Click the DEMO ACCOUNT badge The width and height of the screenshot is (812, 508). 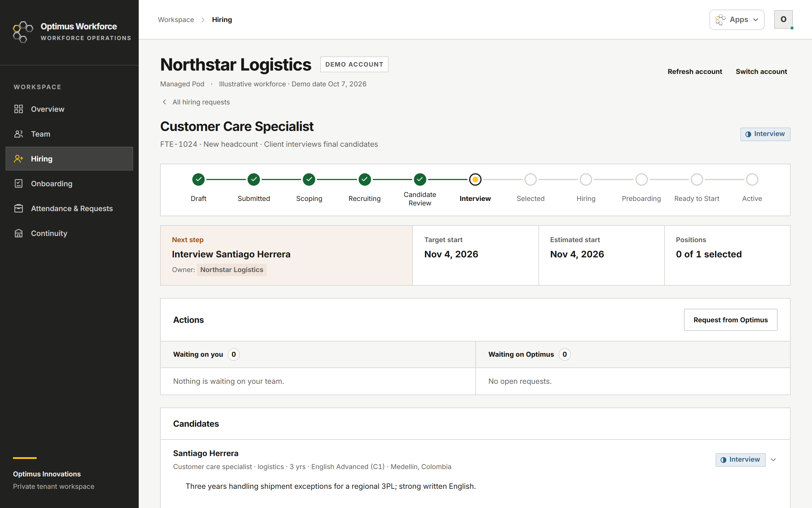coord(354,64)
